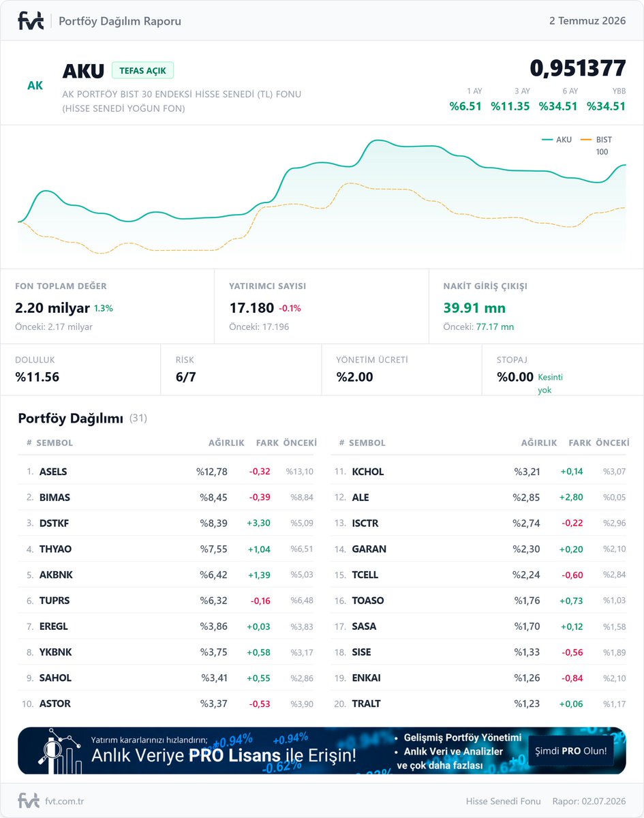Click the fund price 0,951377
The width and height of the screenshot is (644, 818).
[578, 68]
